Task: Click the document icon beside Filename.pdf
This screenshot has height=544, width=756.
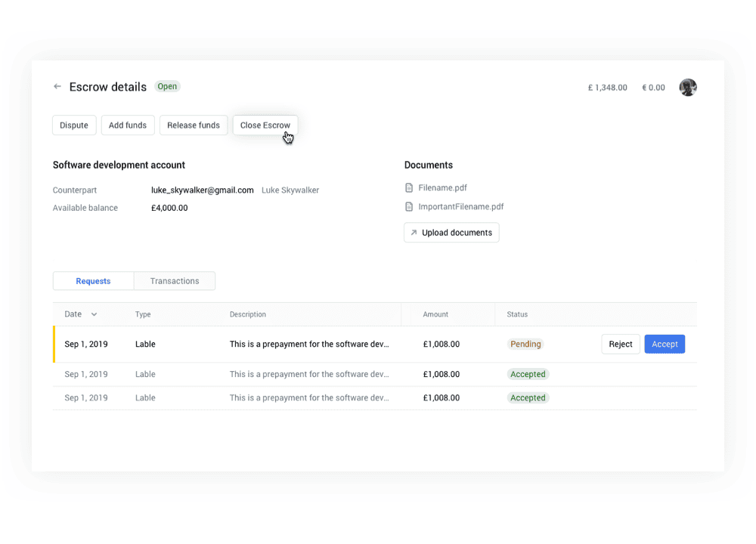Action: click(409, 187)
